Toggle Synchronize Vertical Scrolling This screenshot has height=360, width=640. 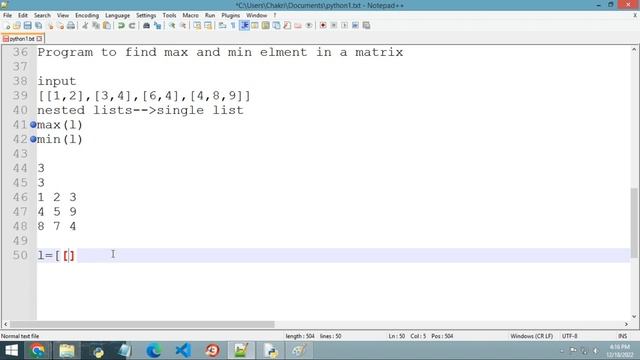point(197,26)
